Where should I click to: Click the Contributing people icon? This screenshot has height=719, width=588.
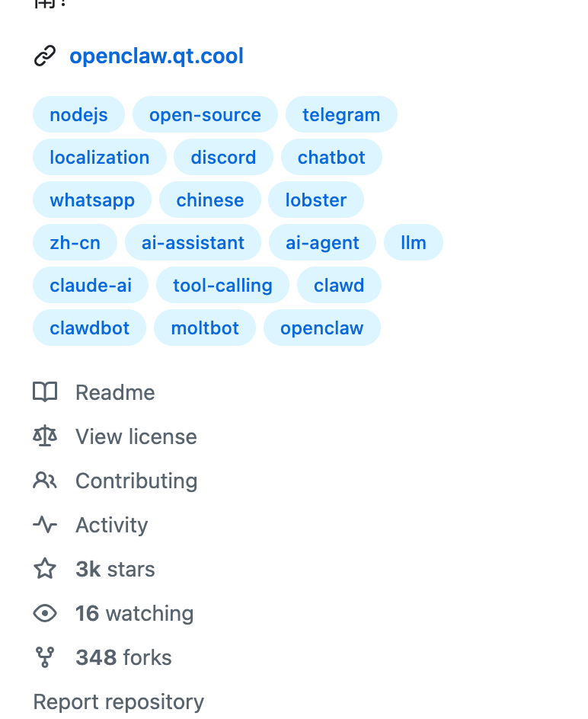point(45,481)
